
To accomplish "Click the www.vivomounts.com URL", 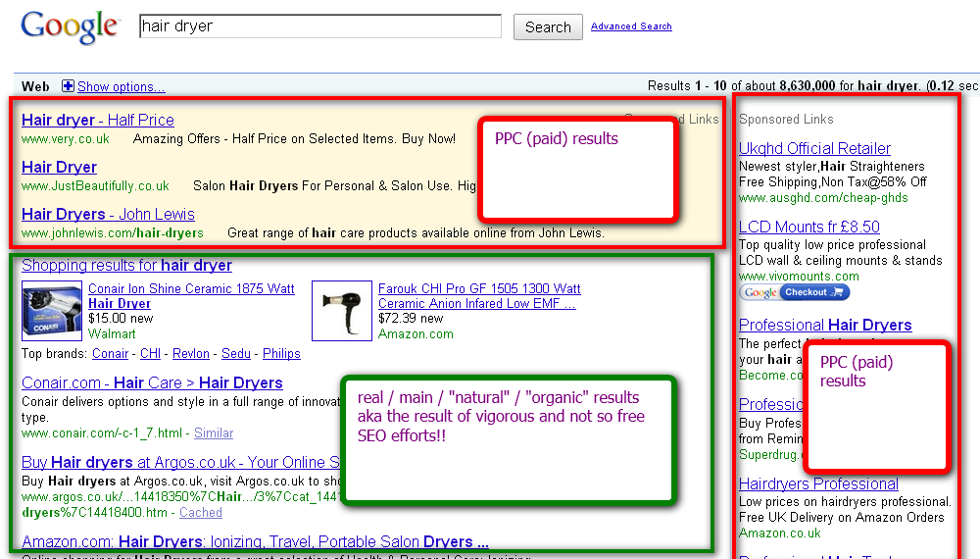I will click(x=799, y=277).
